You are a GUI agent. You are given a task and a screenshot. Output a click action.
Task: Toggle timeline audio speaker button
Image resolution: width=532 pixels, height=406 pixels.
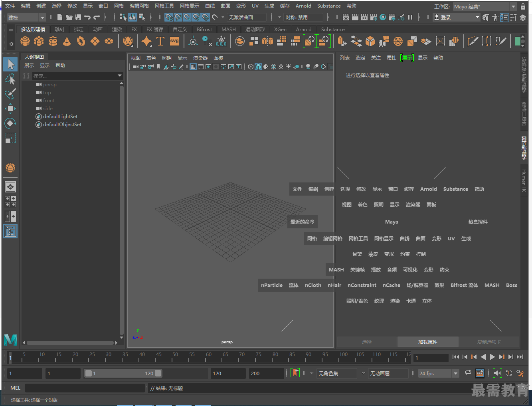tap(497, 373)
